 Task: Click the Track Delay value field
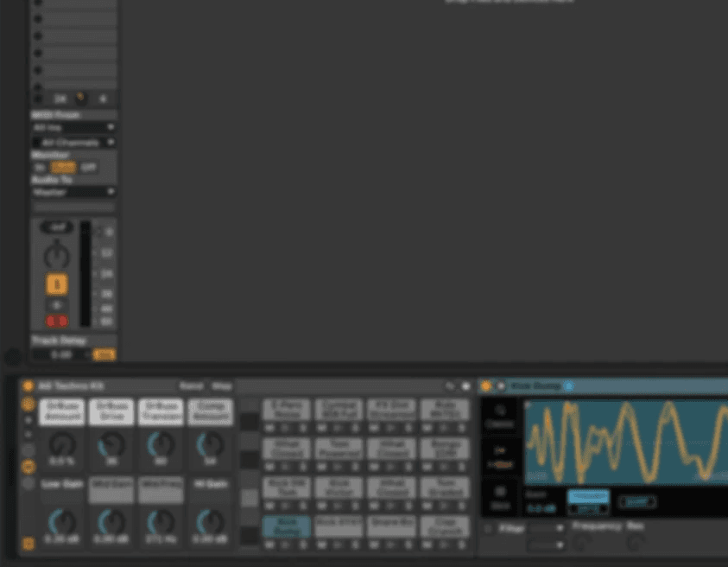click(61, 354)
